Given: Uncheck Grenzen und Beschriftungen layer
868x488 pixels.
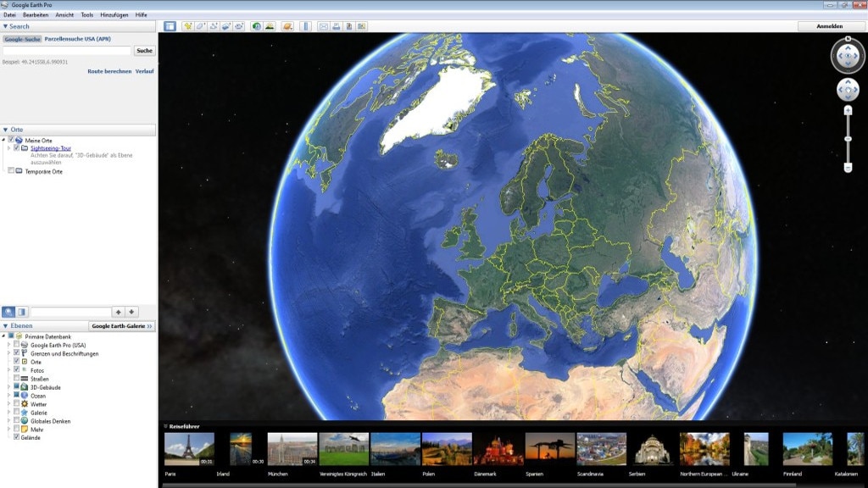Looking at the screenshot, I should 17,352.
